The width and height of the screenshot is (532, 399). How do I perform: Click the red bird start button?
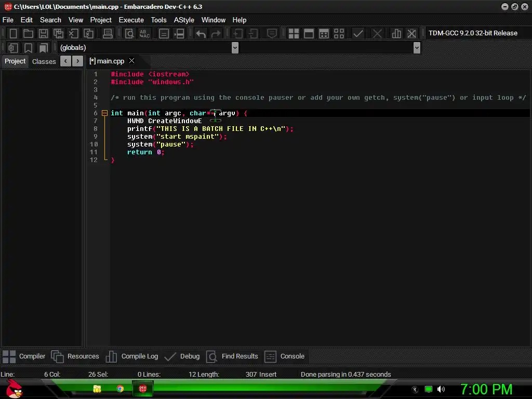14,389
